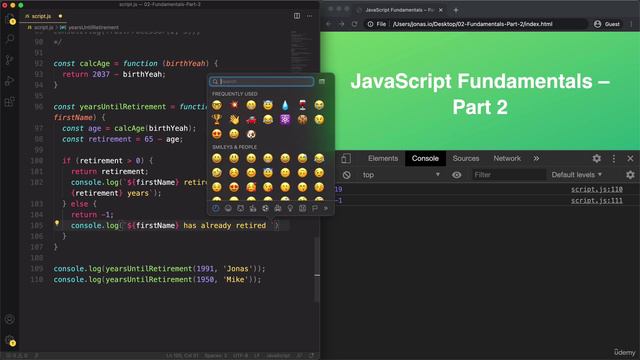Screen dimensions: 640x360
Task: Toggle the DevTools device toolbar
Action: 346,158
